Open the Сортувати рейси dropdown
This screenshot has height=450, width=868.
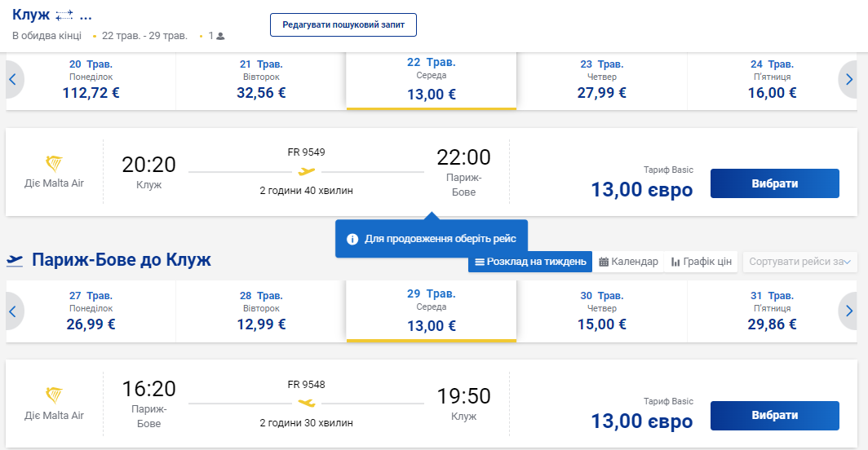pyautogui.click(x=799, y=262)
